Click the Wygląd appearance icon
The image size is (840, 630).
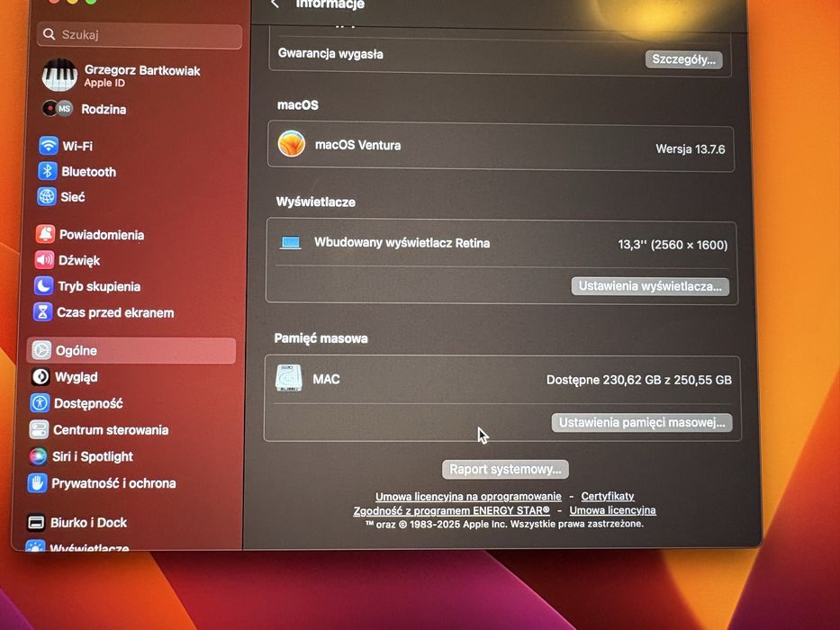coord(41,376)
